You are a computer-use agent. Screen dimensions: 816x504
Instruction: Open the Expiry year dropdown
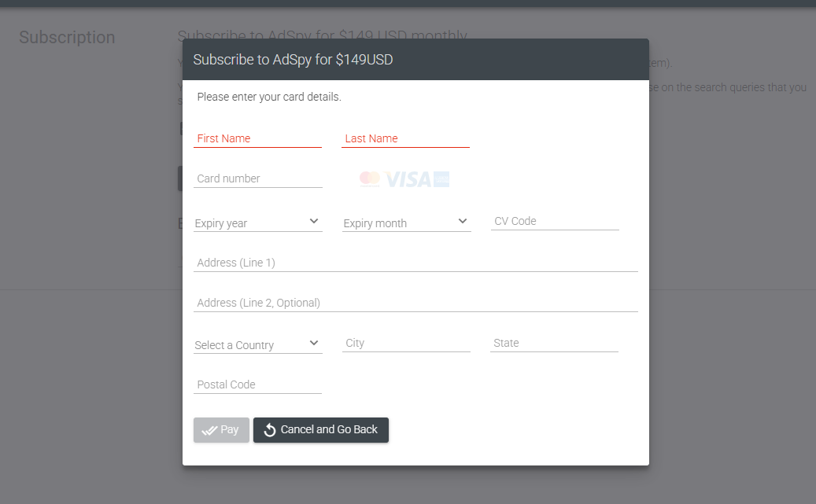pos(257,223)
